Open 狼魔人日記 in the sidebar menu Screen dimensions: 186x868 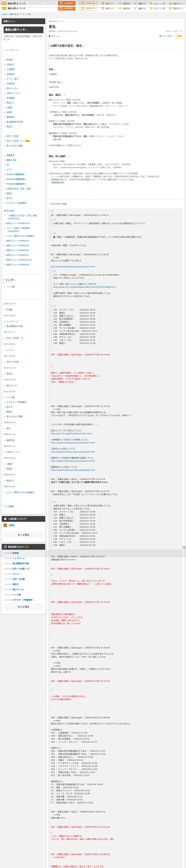(x=11, y=160)
